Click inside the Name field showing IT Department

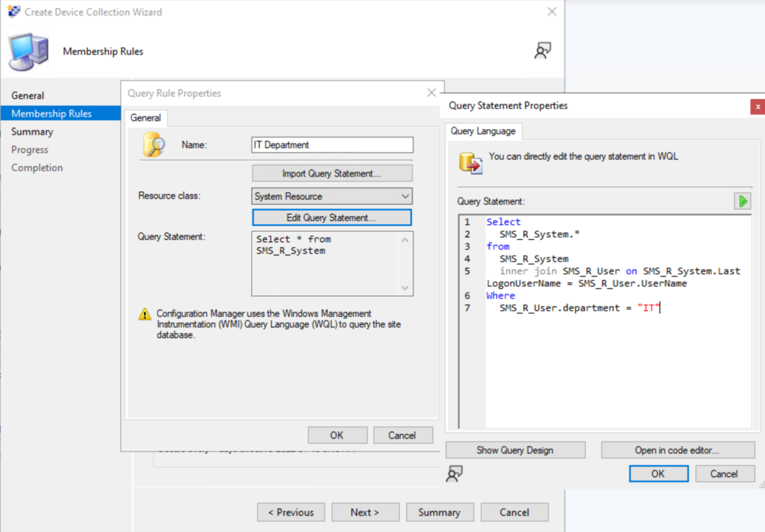[x=331, y=145]
